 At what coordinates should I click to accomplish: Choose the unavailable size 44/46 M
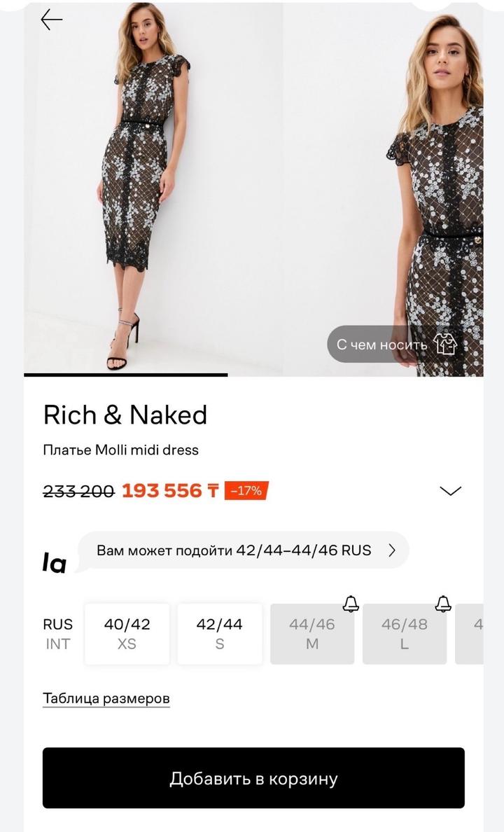point(312,633)
